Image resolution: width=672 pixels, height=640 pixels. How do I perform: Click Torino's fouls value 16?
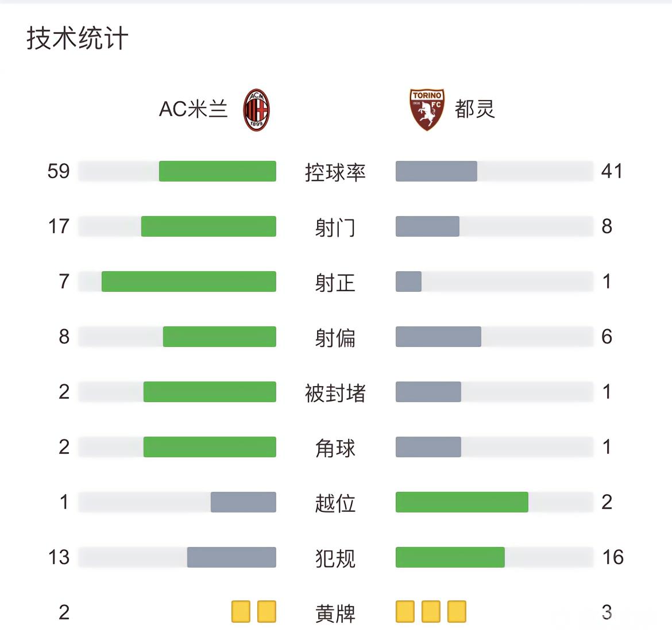click(x=613, y=557)
